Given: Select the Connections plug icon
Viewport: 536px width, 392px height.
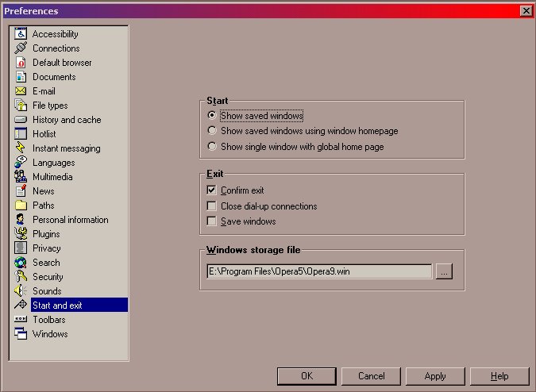Looking at the screenshot, I should coord(21,48).
